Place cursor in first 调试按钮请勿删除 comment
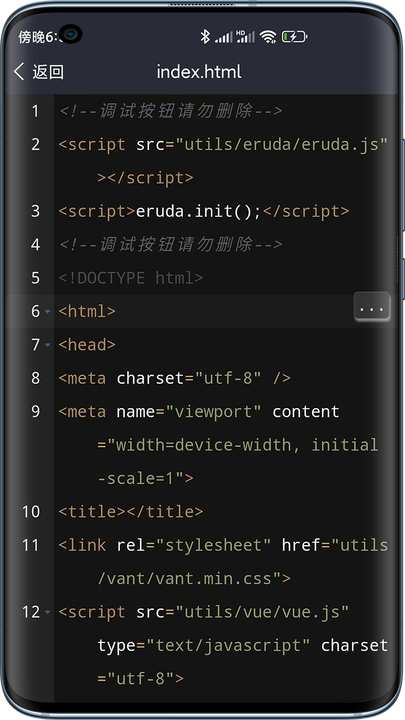Screen dimensions: 405x720 tap(170, 111)
